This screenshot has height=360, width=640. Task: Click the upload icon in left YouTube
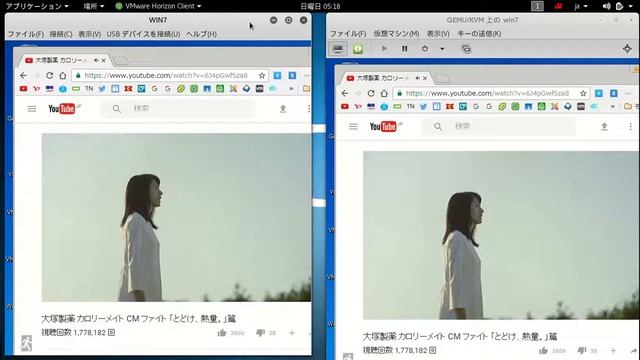283,109
